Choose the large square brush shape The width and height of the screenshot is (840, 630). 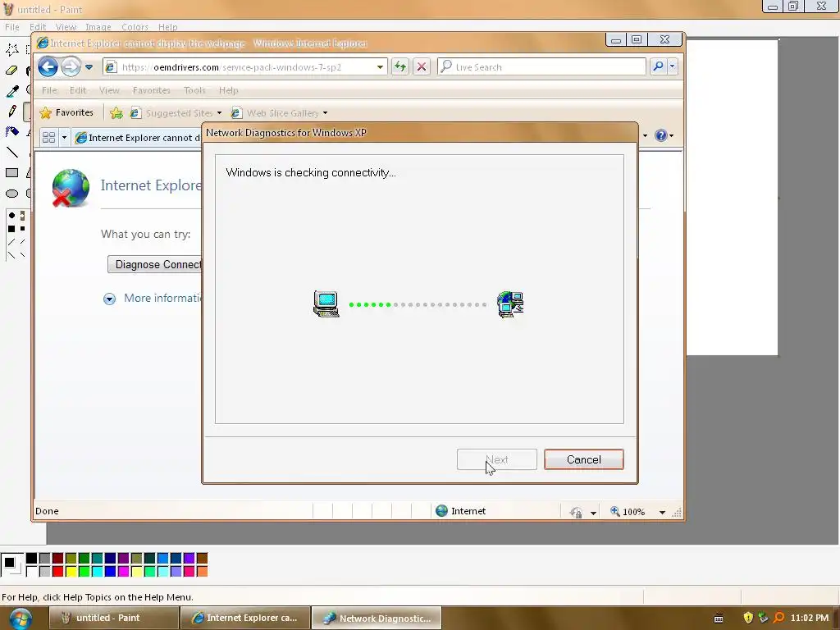tap(11, 229)
